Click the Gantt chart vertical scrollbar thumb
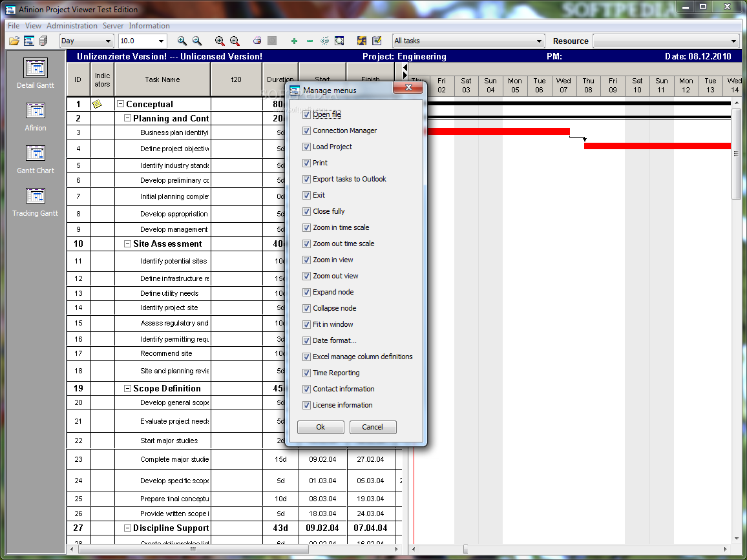 (x=736, y=154)
